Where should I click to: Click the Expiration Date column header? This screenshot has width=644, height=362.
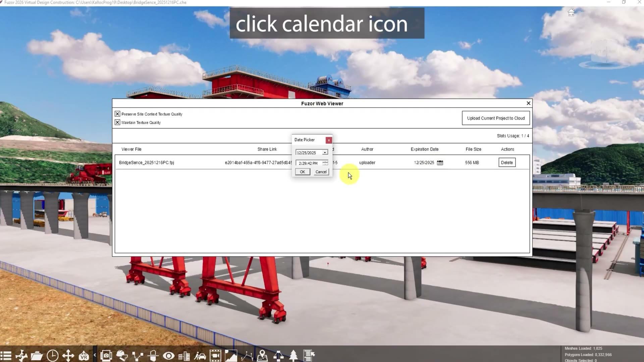(x=425, y=149)
